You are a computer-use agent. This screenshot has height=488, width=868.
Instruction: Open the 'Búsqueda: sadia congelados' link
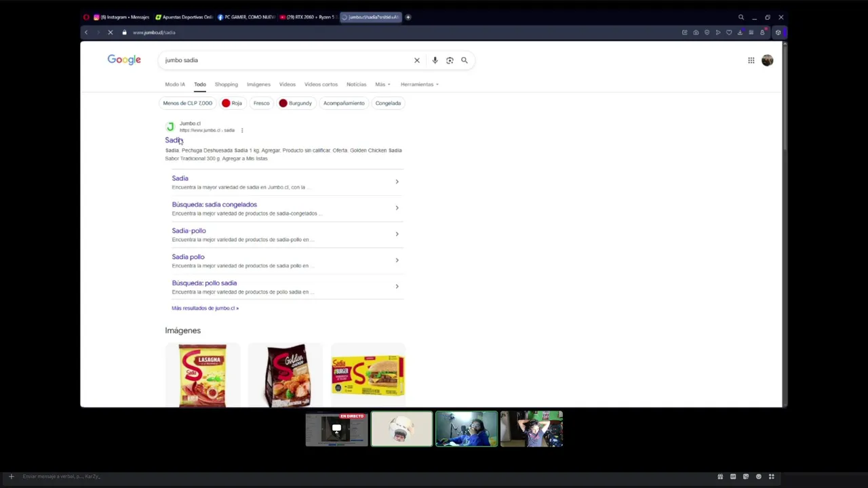click(214, 205)
